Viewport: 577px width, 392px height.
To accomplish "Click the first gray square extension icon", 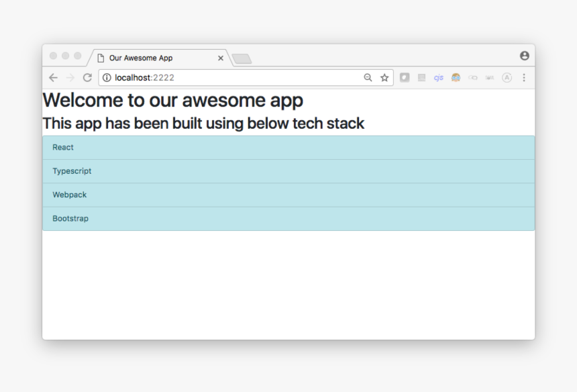I will (405, 78).
